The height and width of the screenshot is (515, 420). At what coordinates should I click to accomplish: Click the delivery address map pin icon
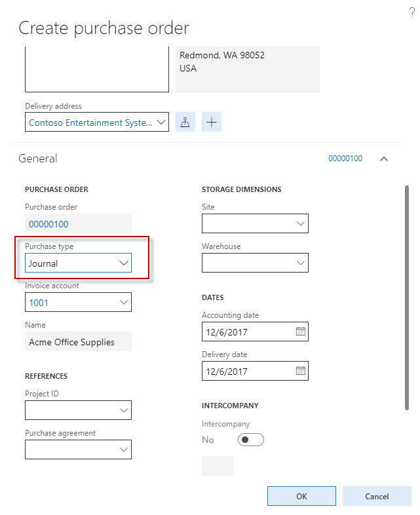(x=185, y=123)
